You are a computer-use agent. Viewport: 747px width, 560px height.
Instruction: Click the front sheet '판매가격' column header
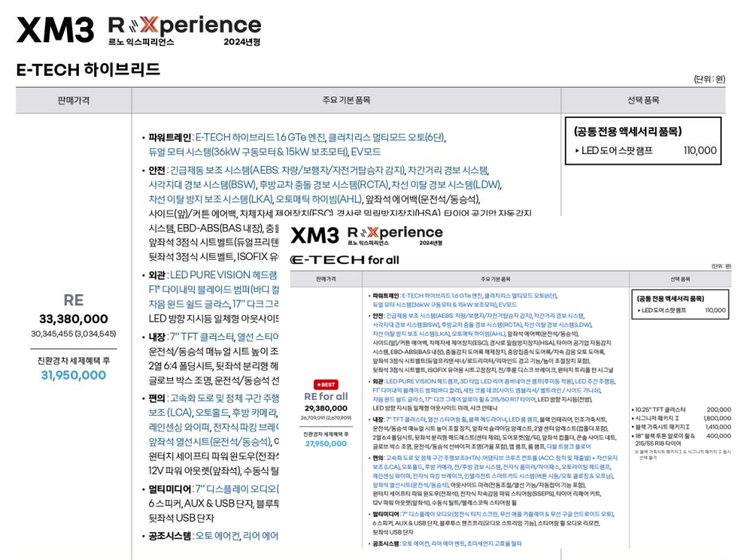pos(326,279)
